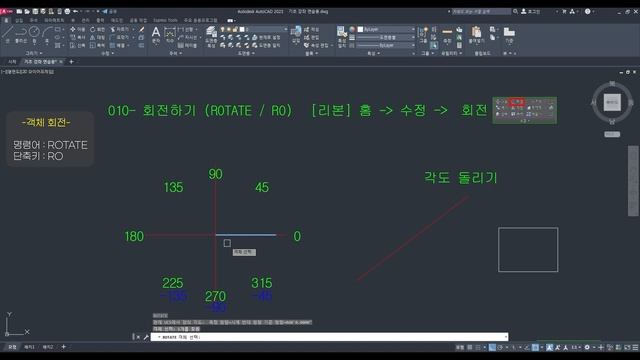Viewport: 640px width, 360px height.
Task: Click the layer color swatch in layer list
Action: 242,29
